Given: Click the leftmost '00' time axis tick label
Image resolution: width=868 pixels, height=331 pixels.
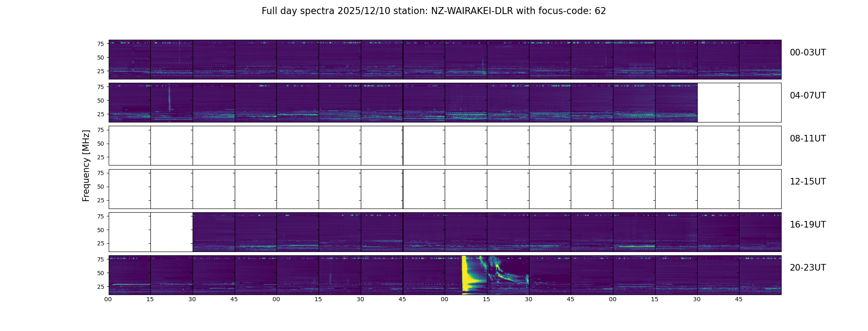Looking at the screenshot, I should (108, 300).
